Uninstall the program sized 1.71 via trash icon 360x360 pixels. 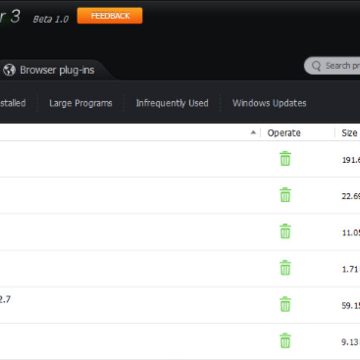tap(285, 267)
